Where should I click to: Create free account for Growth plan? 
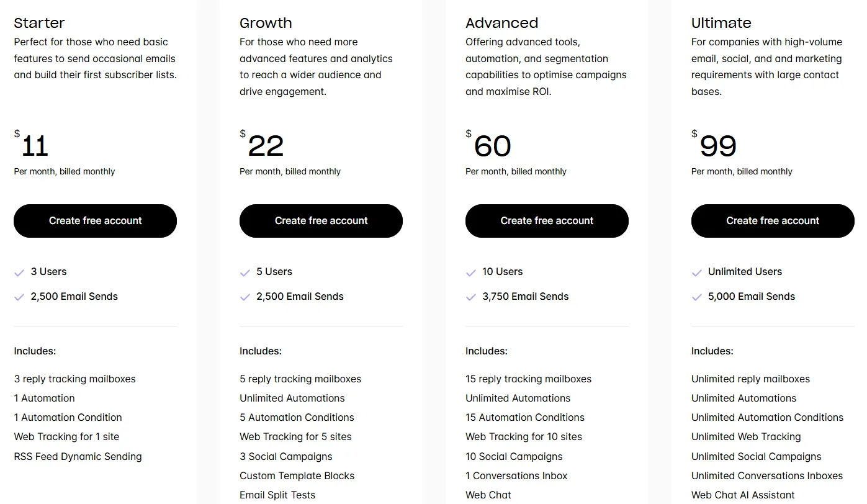click(x=321, y=221)
